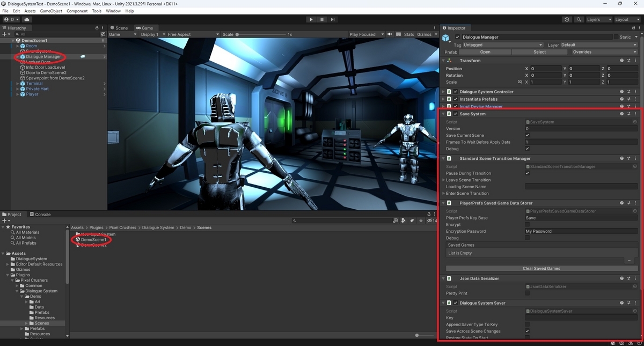Open the SaveSystem script object picker icon
Image resolution: width=644 pixels, height=346 pixels.
(x=635, y=122)
